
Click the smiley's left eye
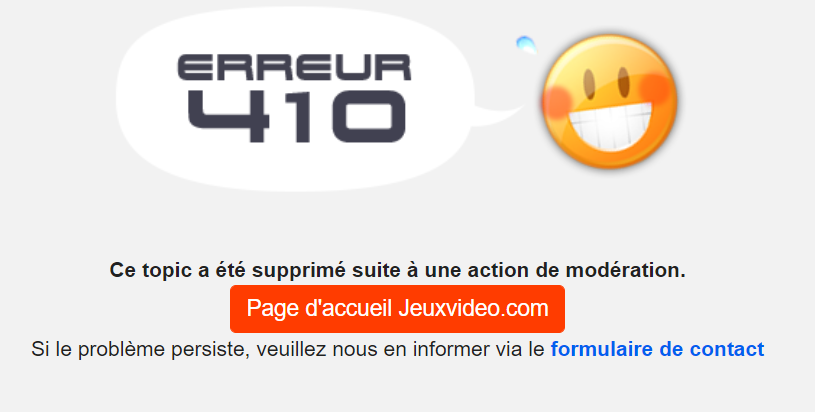click(589, 84)
